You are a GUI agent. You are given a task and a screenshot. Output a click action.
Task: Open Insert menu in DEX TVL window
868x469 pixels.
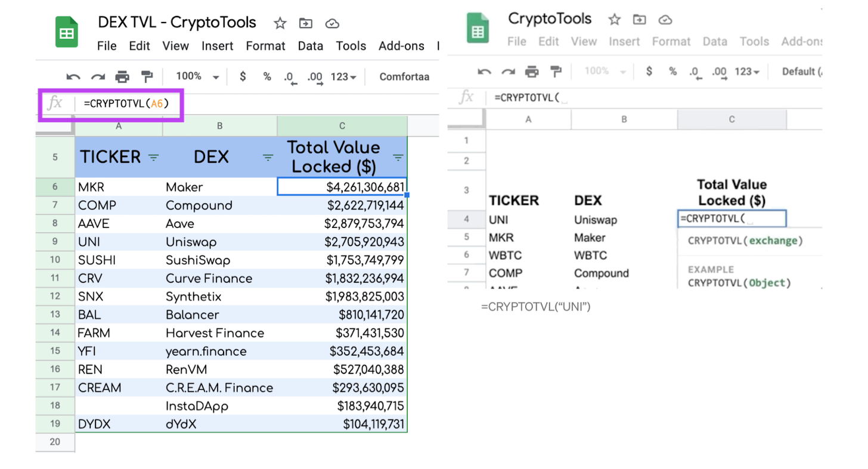[218, 46]
